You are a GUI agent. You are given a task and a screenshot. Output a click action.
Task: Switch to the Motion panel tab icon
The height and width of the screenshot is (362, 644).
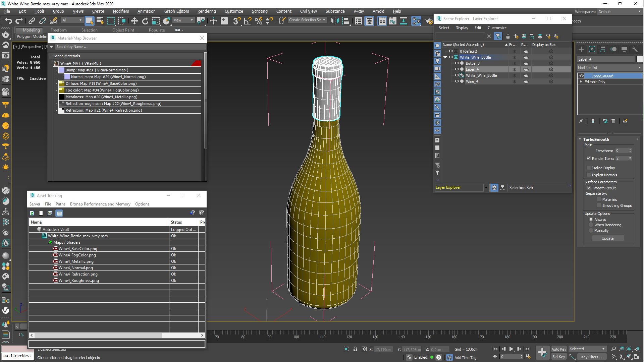[x=613, y=49]
